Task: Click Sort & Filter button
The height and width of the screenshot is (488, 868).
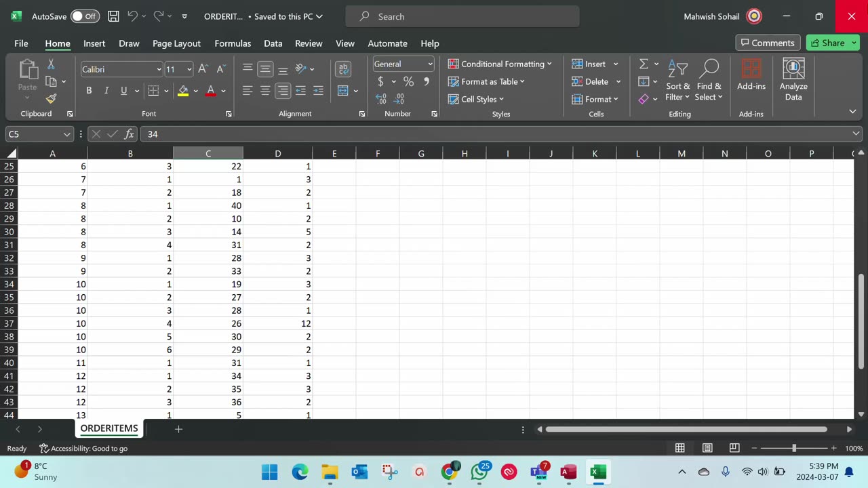Action: point(677,80)
